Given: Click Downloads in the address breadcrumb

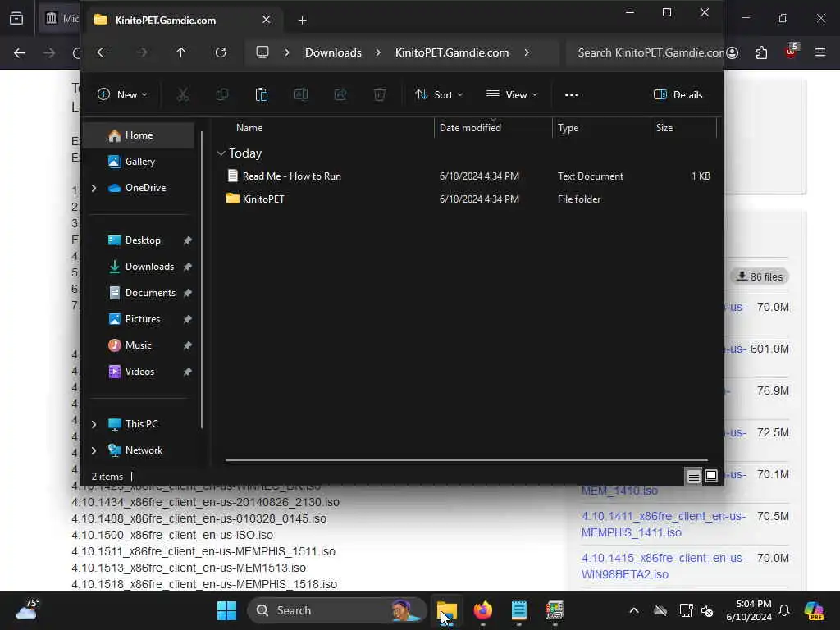Looking at the screenshot, I should tap(333, 52).
